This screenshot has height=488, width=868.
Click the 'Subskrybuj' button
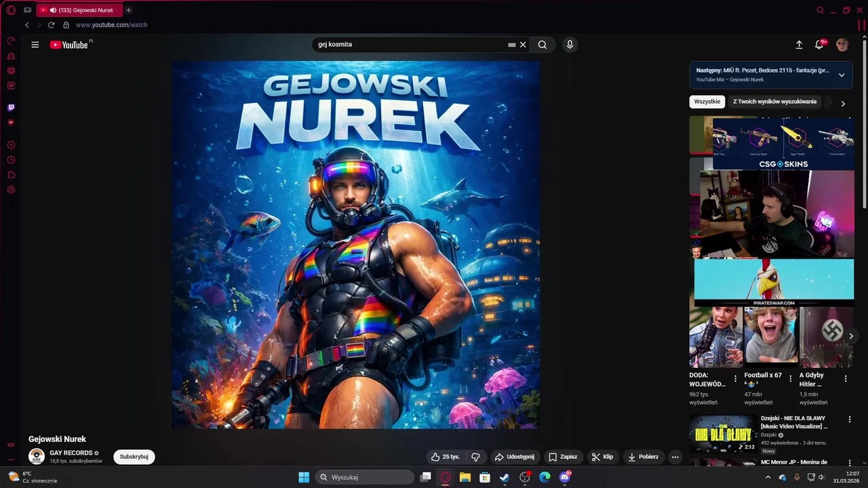134,457
